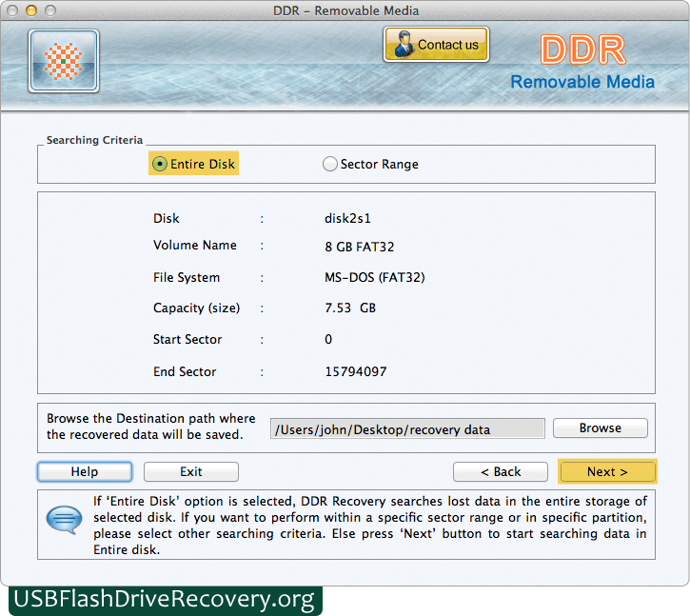The width and height of the screenshot is (690, 616).
Task: Click the yellow minimize window button
Action: 31,10
